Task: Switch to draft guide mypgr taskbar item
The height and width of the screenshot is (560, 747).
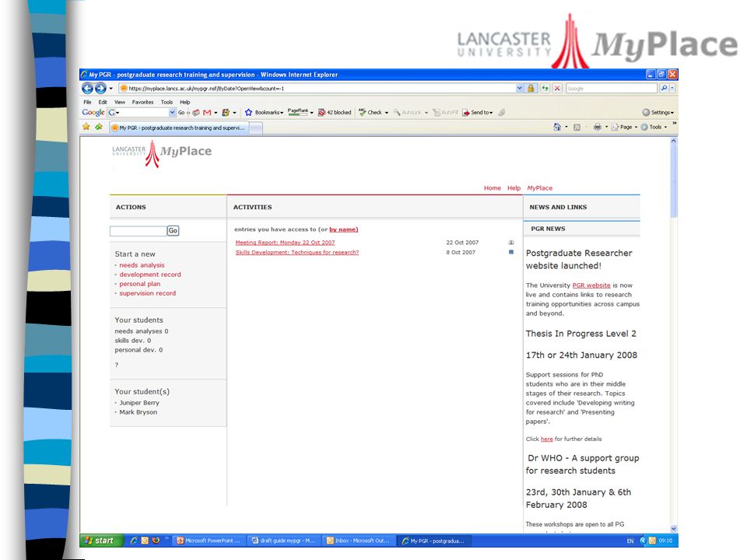Action: 284,541
